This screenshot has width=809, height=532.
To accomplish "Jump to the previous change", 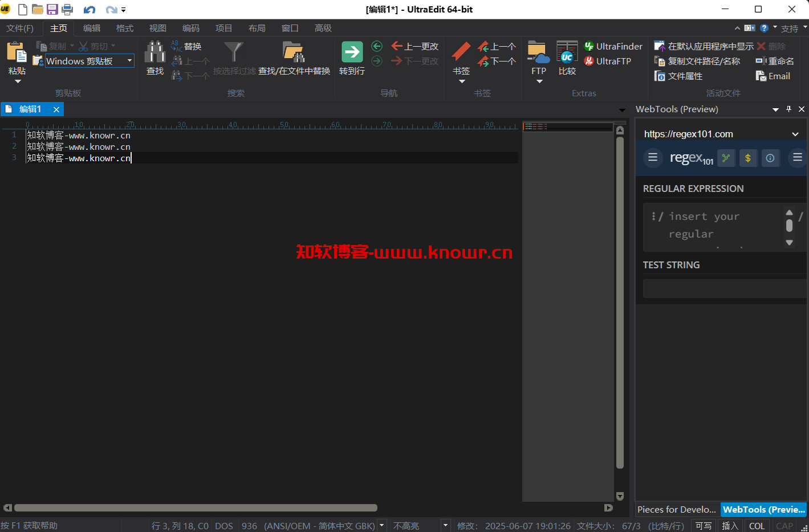I will [x=415, y=46].
